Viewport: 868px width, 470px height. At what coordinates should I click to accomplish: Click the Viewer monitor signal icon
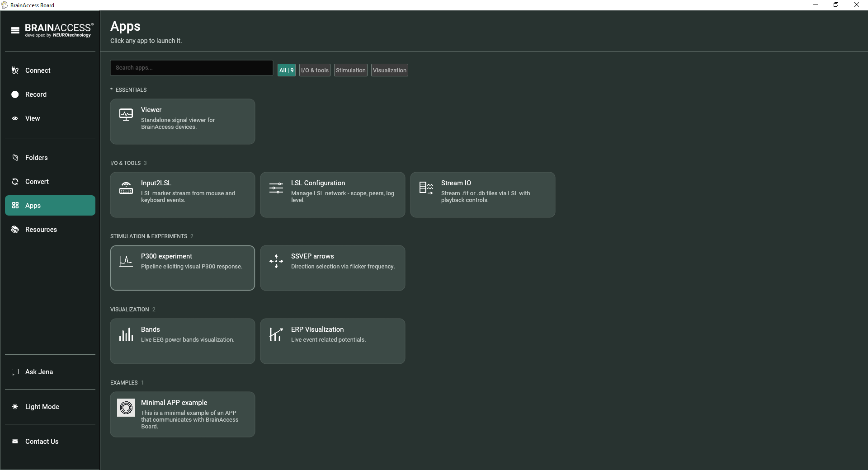(x=126, y=115)
